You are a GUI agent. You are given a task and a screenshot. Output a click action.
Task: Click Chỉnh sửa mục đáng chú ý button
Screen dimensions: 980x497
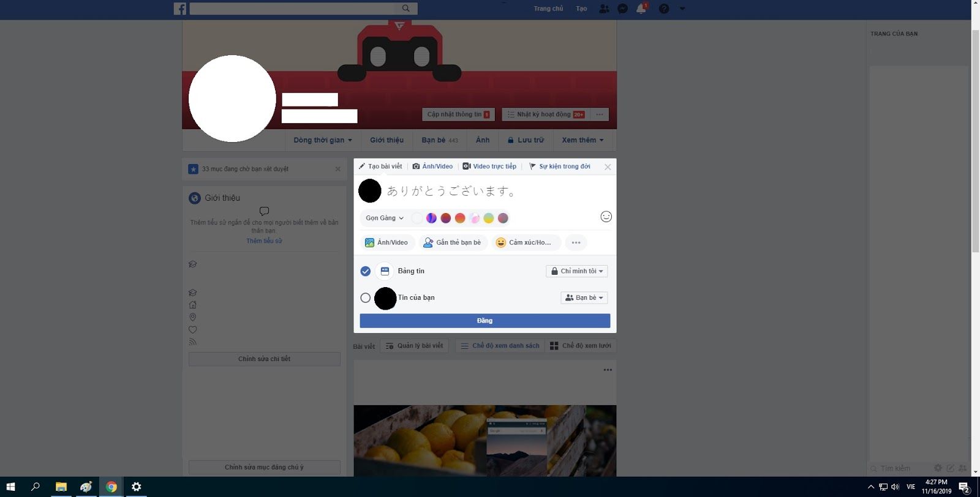(x=264, y=467)
